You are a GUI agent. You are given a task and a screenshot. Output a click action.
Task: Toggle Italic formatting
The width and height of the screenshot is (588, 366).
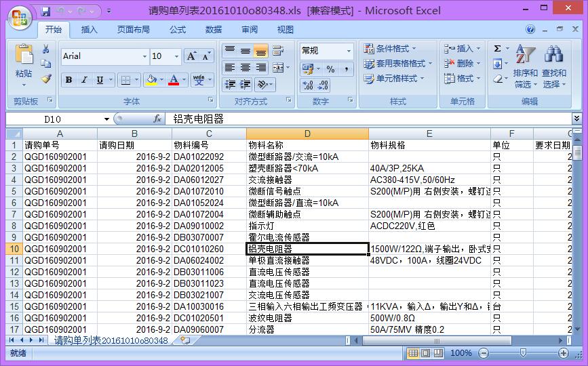[x=84, y=80]
